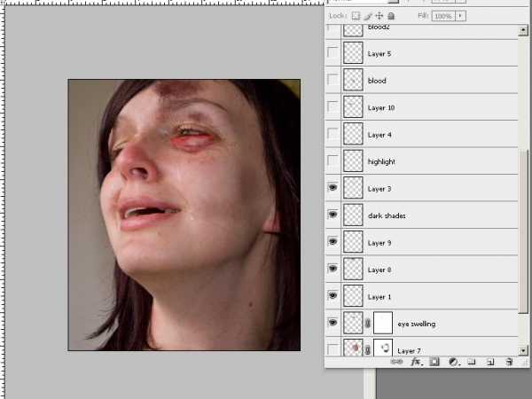Show the highlight layer
Image resolution: width=532 pixels, height=399 pixels.
(x=332, y=160)
